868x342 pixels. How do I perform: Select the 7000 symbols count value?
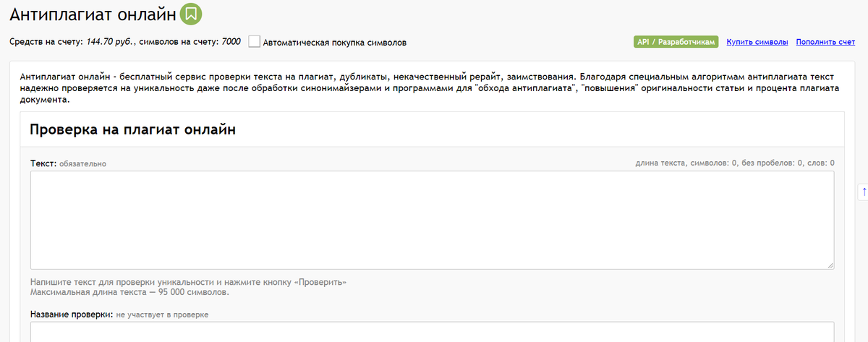[x=231, y=42]
